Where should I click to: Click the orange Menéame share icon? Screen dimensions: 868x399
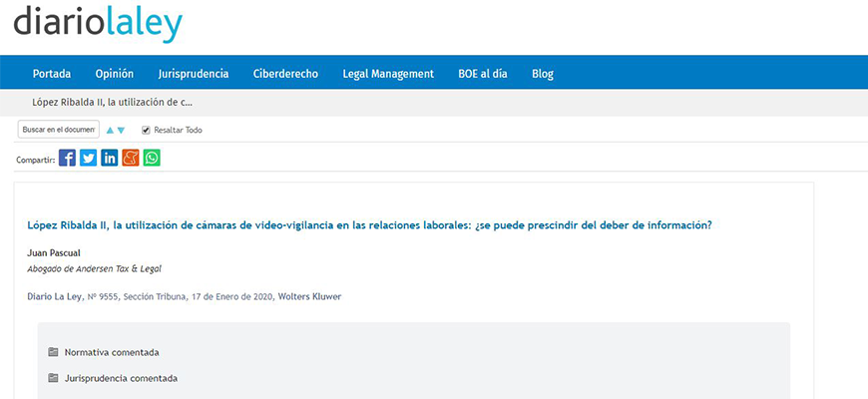[130, 158]
